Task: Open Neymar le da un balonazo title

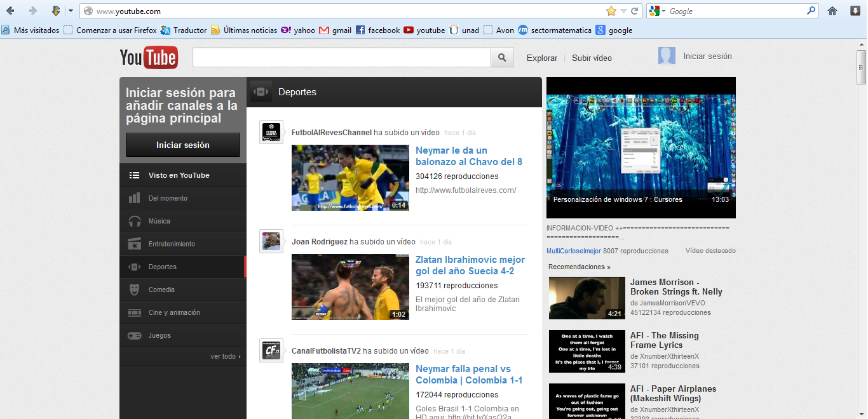Action: 469,156
